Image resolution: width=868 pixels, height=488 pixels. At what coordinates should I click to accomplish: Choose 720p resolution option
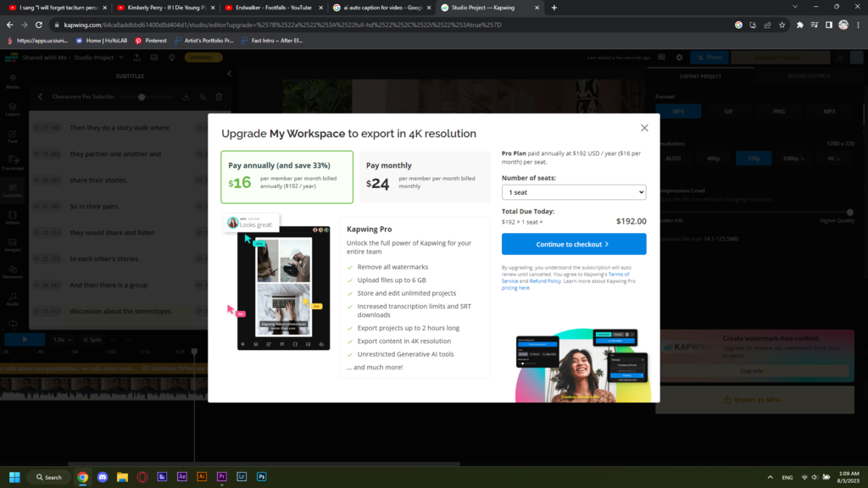point(754,158)
